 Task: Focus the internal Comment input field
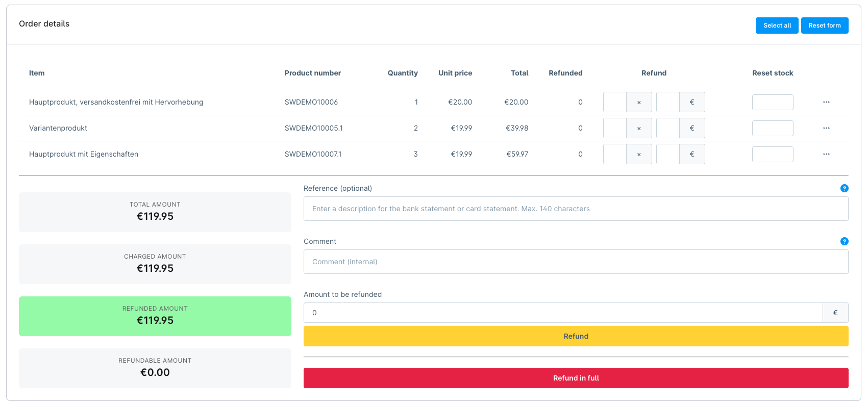click(x=576, y=262)
